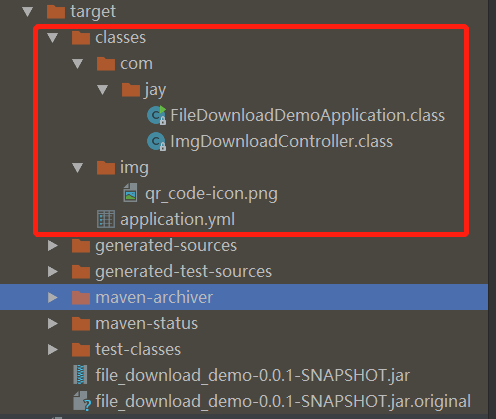Click the maven-status folder icon

[81, 324]
